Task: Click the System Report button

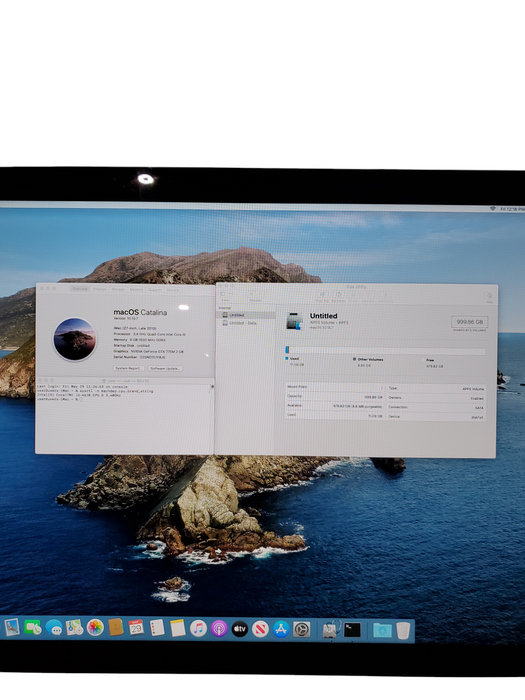Action: pos(128,368)
